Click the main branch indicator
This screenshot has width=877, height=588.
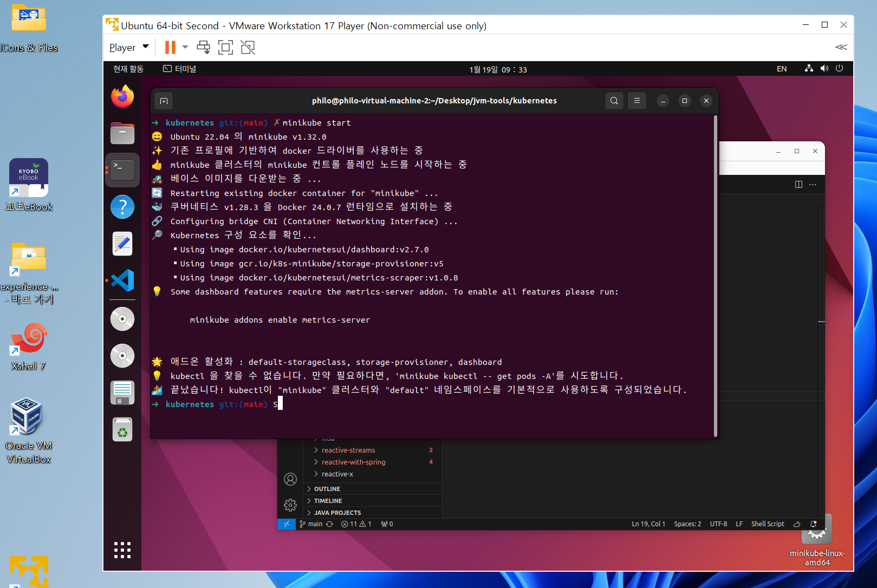click(x=311, y=524)
